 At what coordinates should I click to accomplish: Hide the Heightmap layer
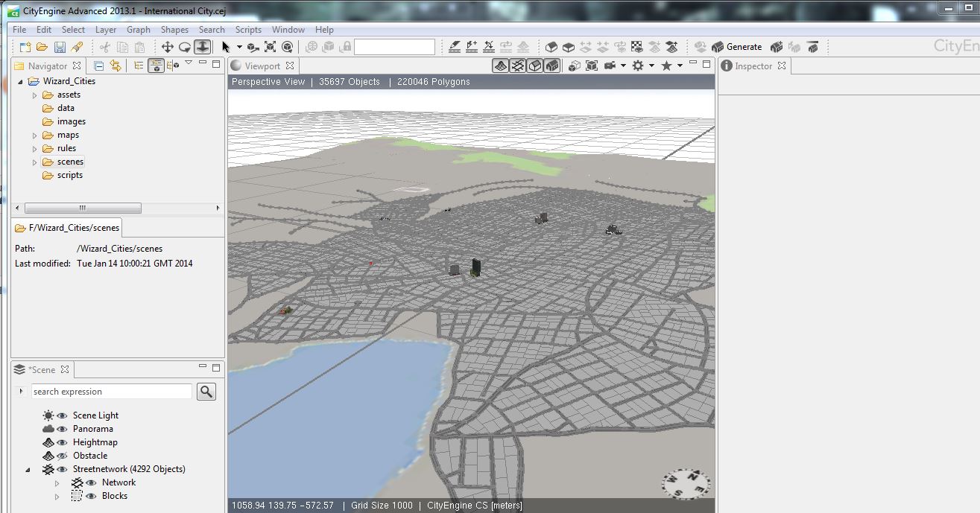(x=62, y=442)
